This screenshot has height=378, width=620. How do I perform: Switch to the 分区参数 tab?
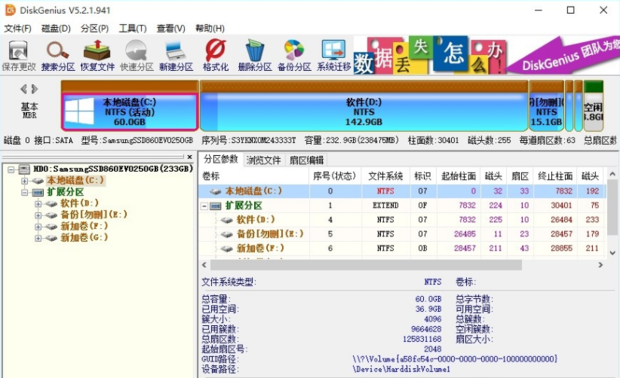click(x=221, y=159)
